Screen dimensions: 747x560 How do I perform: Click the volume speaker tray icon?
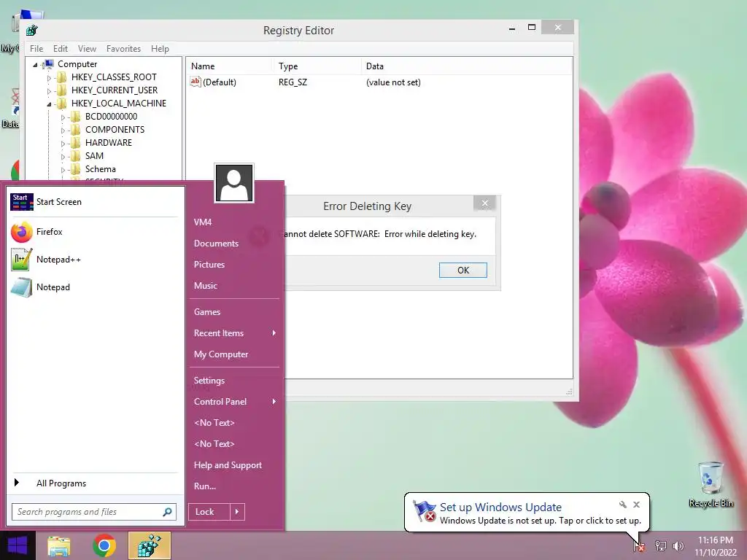(x=678, y=545)
